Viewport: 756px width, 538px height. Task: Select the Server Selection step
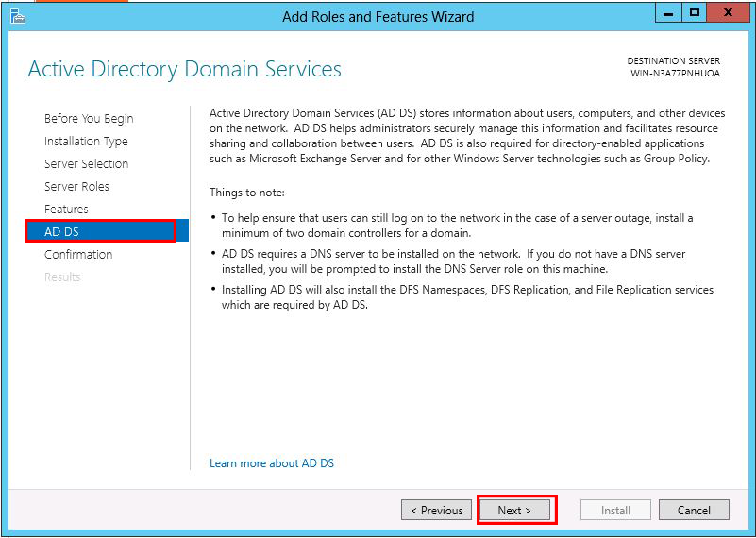(86, 164)
